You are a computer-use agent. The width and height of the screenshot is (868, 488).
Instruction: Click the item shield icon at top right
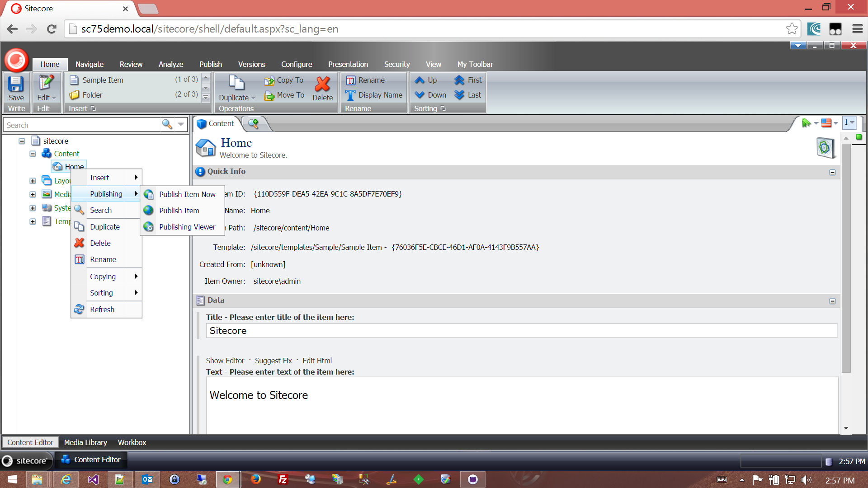pyautogui.click(x=826, y=148)
